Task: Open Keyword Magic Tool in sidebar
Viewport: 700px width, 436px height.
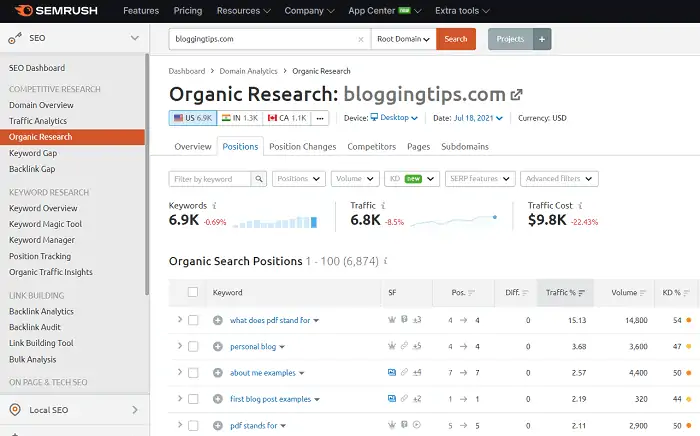Action: pyautogui.click(x=46, y=224)
